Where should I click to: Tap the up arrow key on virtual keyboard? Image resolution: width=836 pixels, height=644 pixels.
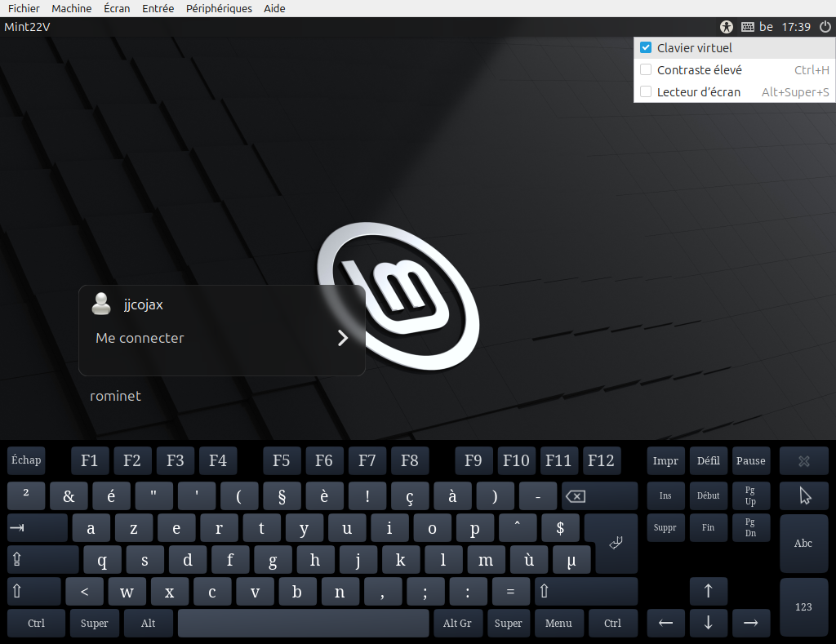click(708, 591)
